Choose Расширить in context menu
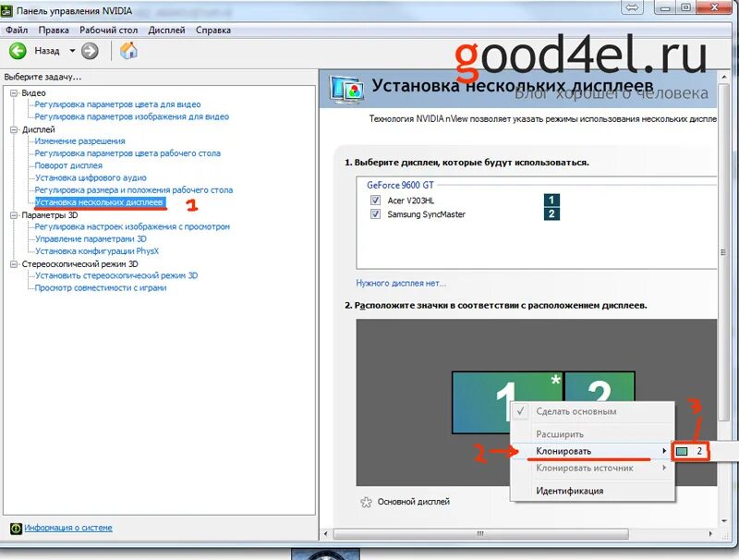This screenshot has width=739, height=560. tap(593, 434)
